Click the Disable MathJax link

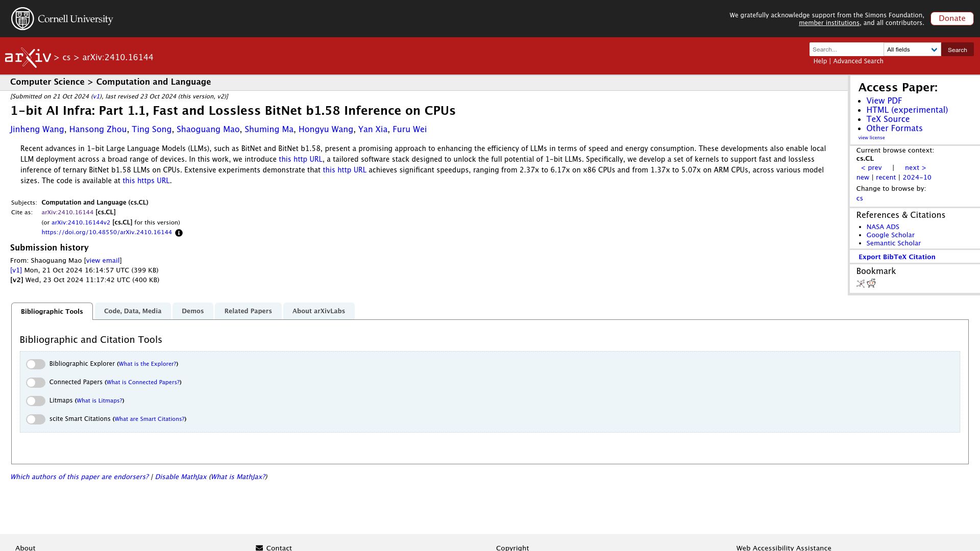point(181,477)
